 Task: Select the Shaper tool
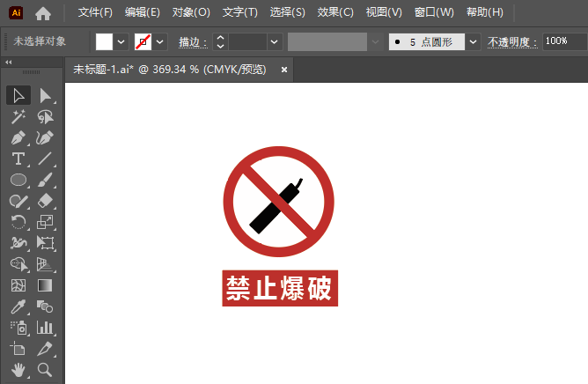coord(18,201)
